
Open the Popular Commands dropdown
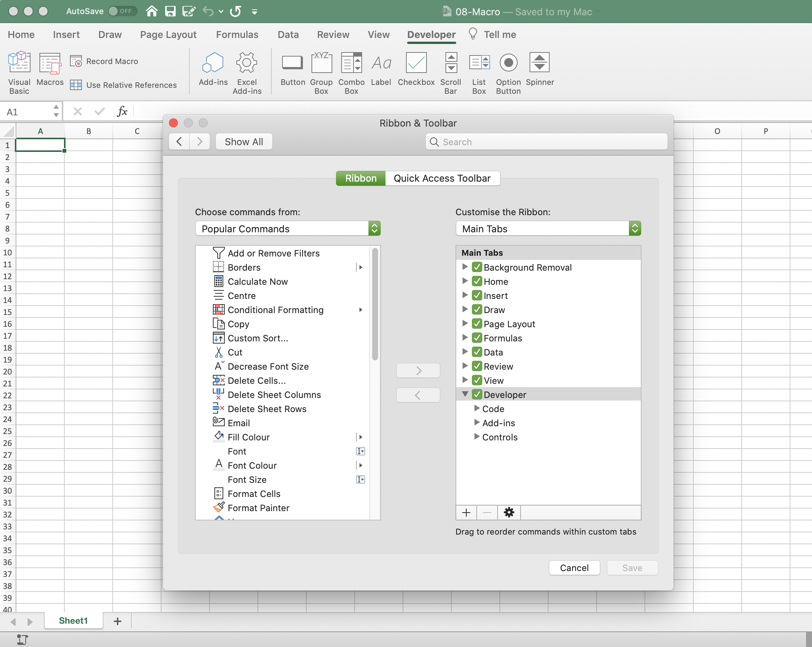pyautogui.click(x=288, y=229)
